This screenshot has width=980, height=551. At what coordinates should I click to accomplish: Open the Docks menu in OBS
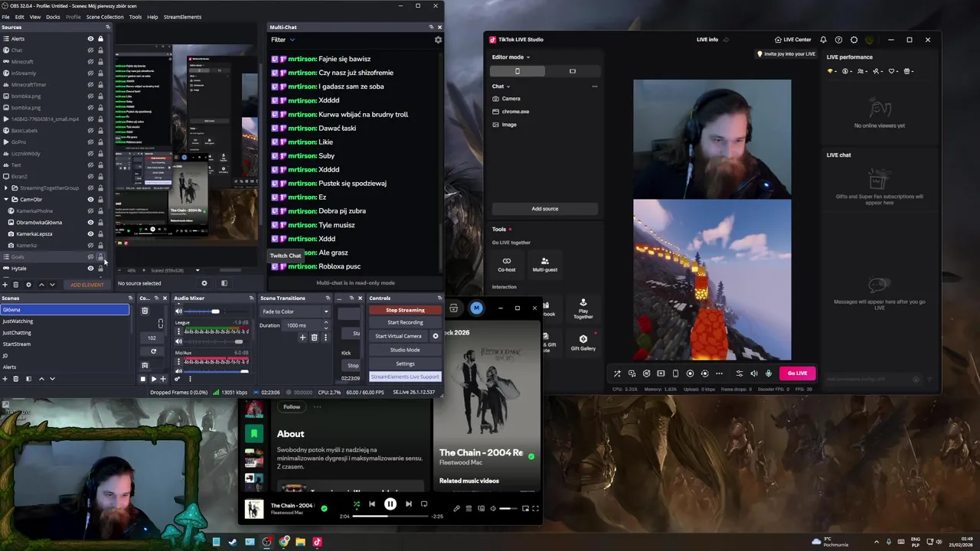point(53,17)
